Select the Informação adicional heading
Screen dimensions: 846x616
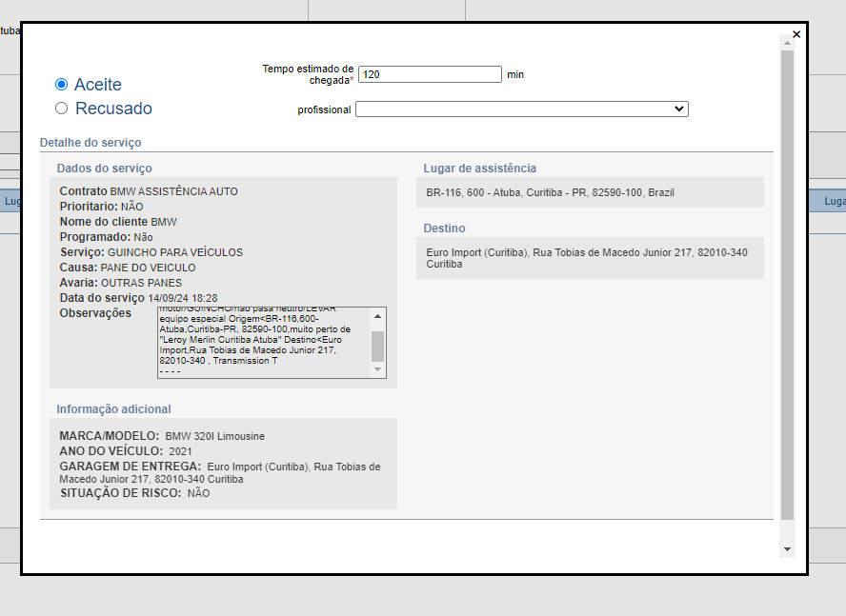pos(113,409)
